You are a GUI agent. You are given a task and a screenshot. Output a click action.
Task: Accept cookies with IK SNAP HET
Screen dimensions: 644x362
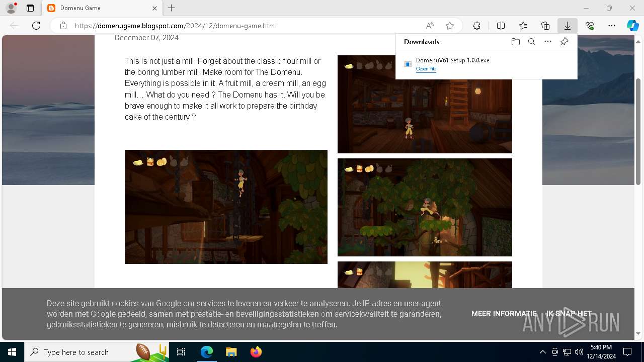pyautogui.click(x=569, y=314)
